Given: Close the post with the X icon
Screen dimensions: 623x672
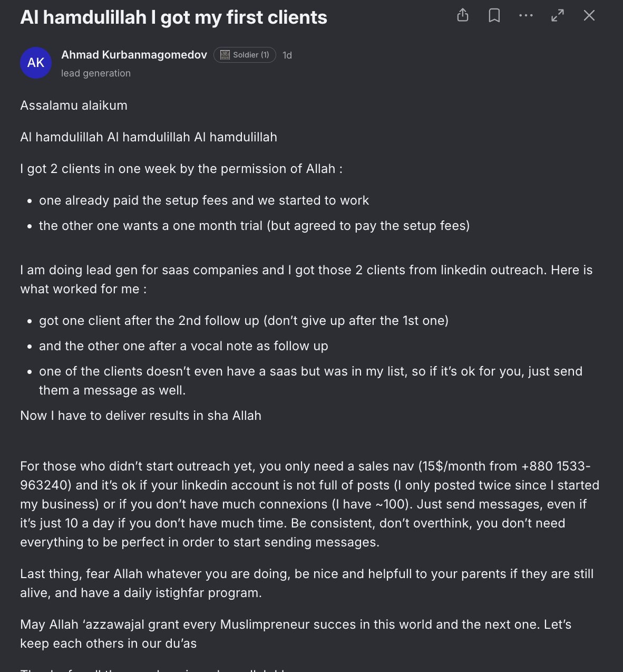Looking at the screenshot, I should (589, 15).
